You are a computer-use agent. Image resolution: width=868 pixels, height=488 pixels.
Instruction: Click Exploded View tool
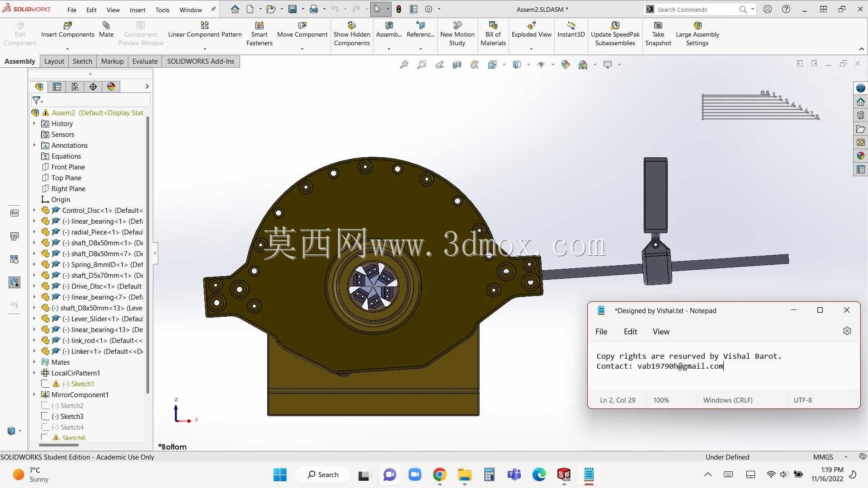[531, 30]
